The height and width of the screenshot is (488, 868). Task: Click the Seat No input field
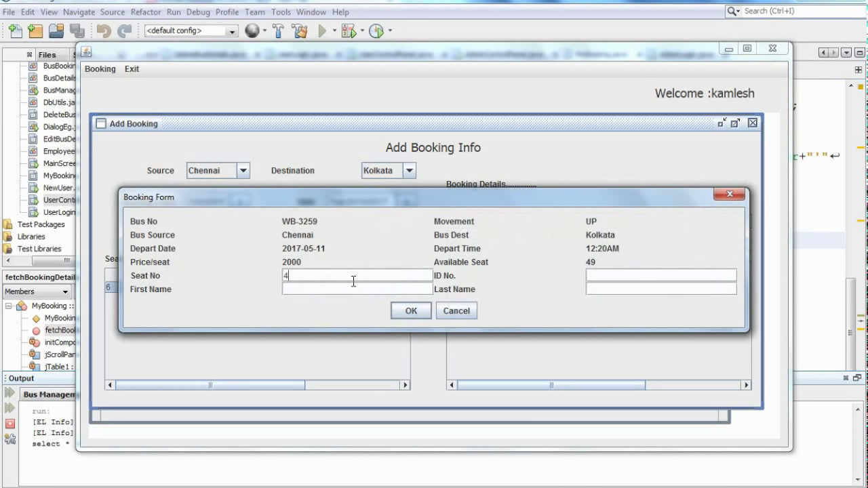pyautogui.click(x=357, y=275)
